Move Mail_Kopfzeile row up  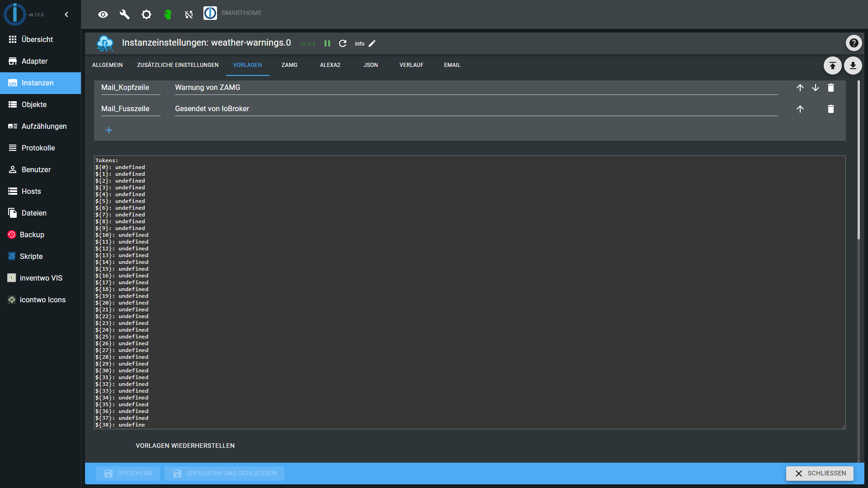coord(800,88)
